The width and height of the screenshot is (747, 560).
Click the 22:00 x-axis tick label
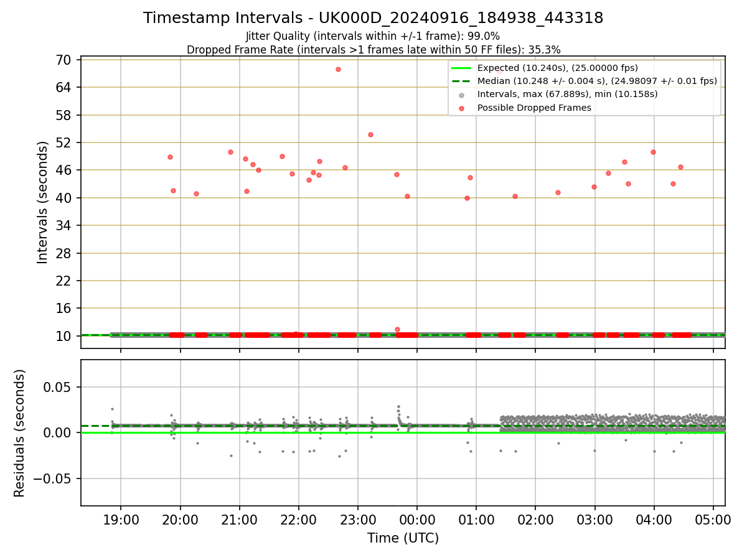coord(298,520)
